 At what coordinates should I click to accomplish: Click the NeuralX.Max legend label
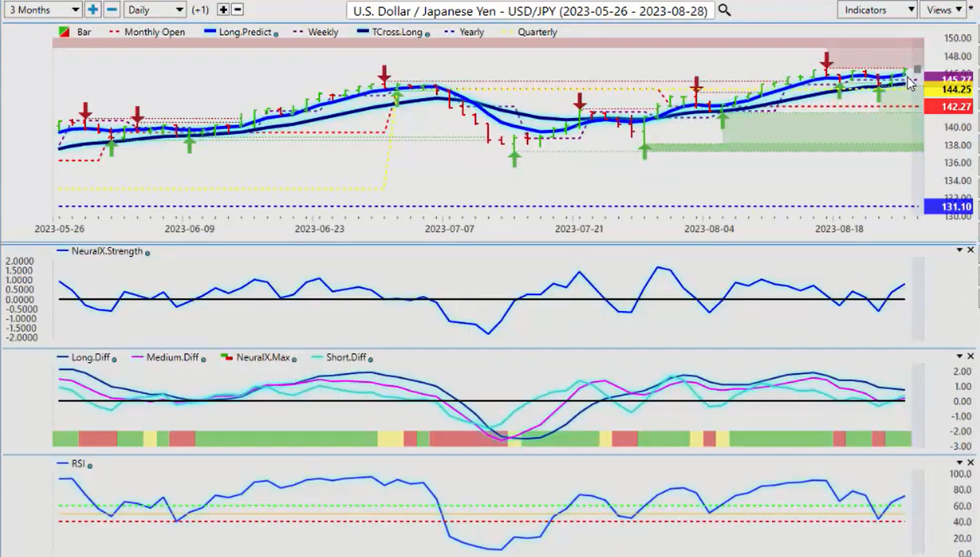[x=263, y=357]
